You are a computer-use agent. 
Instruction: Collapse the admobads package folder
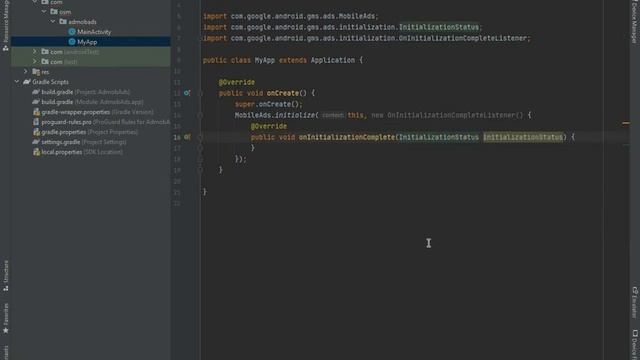53,22
